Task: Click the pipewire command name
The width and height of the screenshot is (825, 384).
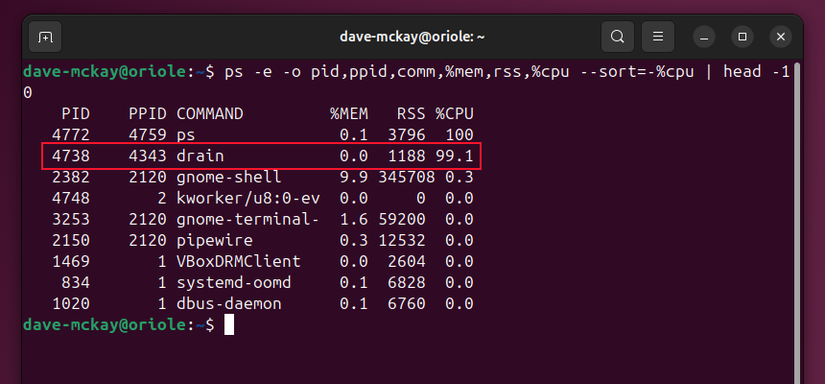Action: [215, 241]
